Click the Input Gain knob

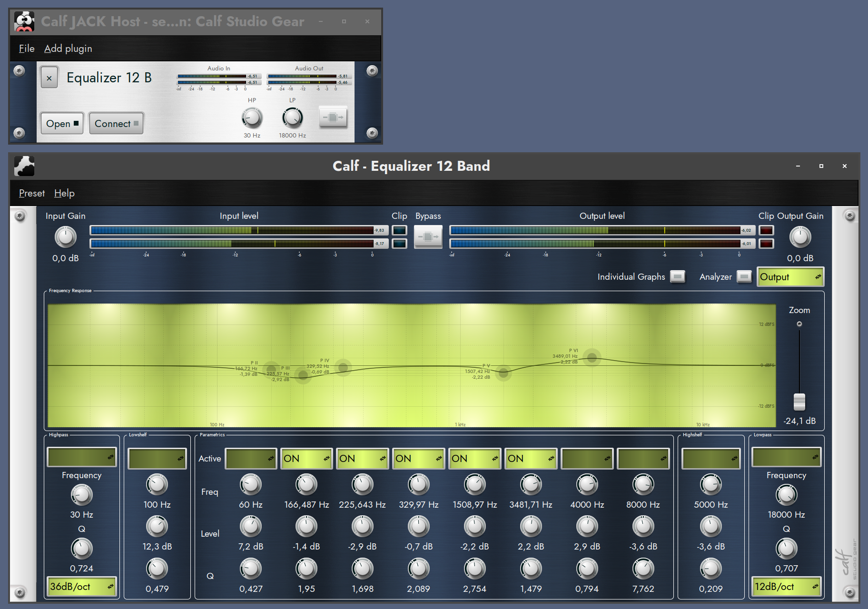tap(66, 237)
